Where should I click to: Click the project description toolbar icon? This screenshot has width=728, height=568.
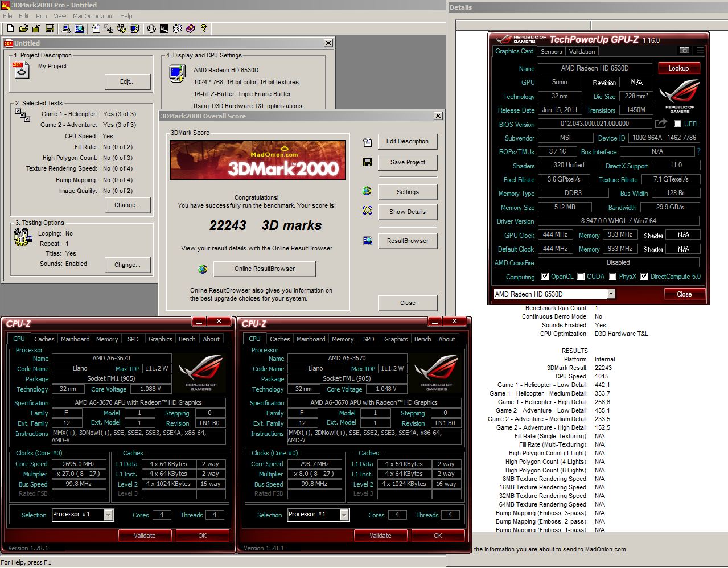coord(95,28)
